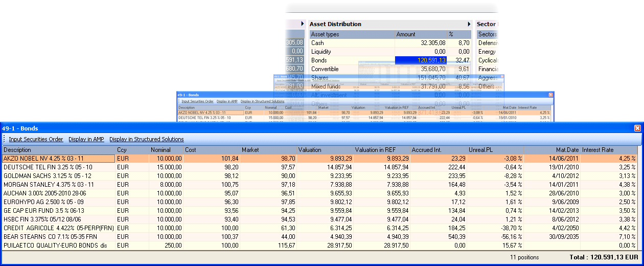644x266 pixels.
Task: Sort by Mat.Date column header
Action: (552, 150)
